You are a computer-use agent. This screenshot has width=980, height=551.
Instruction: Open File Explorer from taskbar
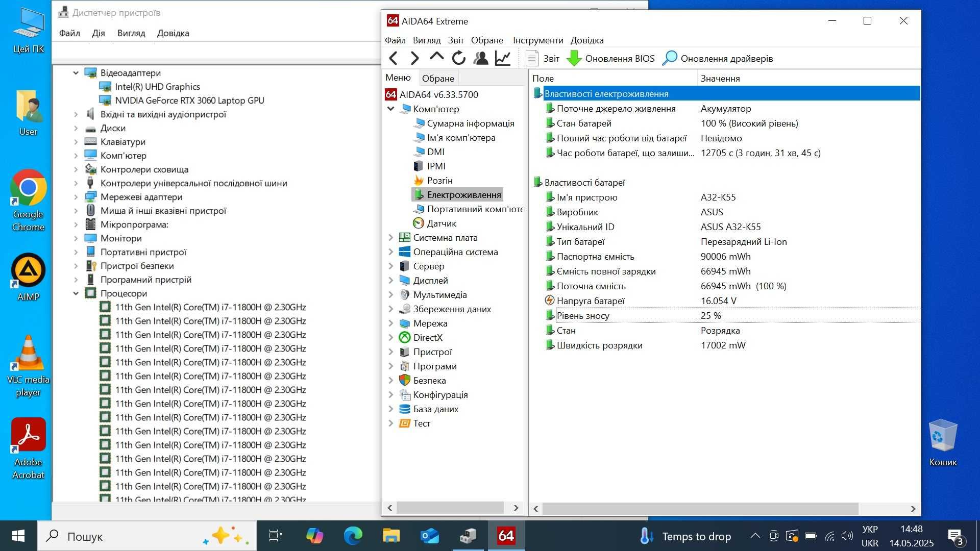click(391, 536)
